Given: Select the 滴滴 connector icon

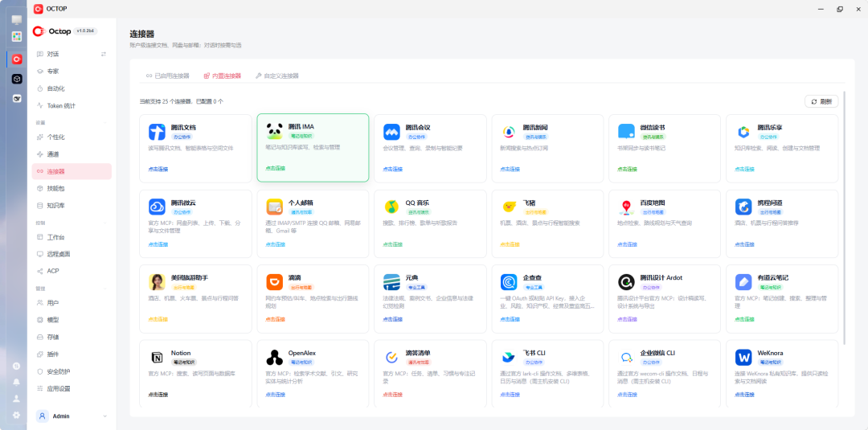Looking at the screenshot, I should pyautogui.click(x=275, y=282).
